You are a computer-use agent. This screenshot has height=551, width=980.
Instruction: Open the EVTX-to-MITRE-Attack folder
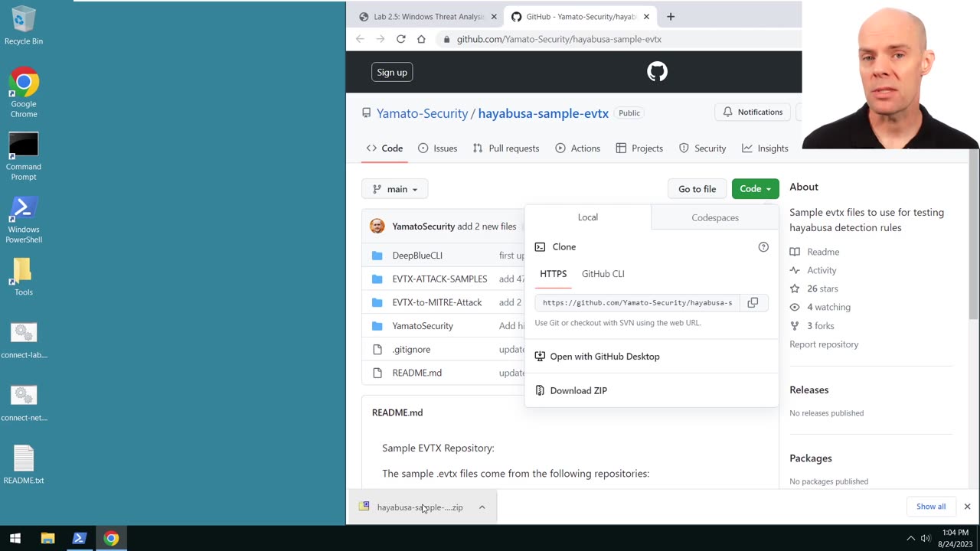coord(437,302)
